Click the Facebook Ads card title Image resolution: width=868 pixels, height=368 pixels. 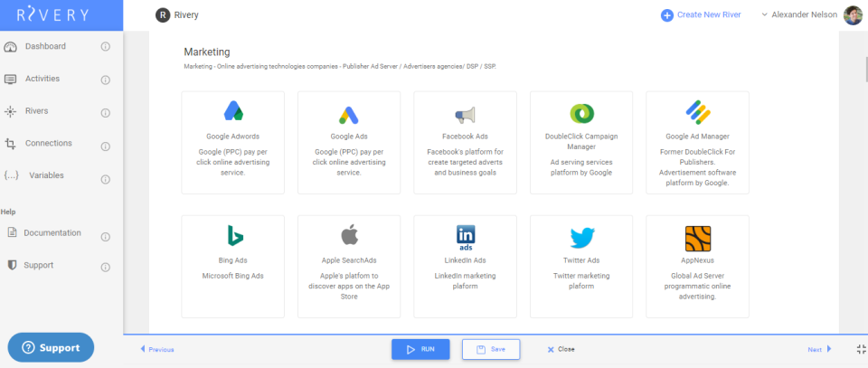coord(465,137)
